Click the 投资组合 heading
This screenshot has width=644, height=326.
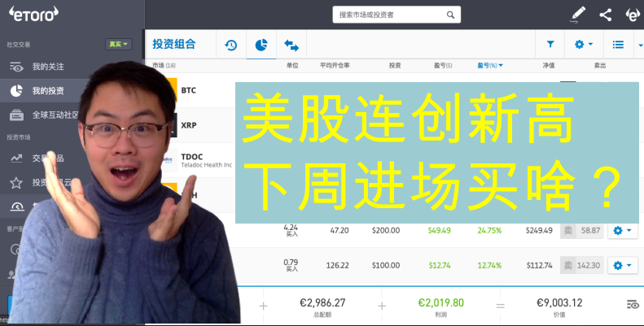click(x=174, y=44)
